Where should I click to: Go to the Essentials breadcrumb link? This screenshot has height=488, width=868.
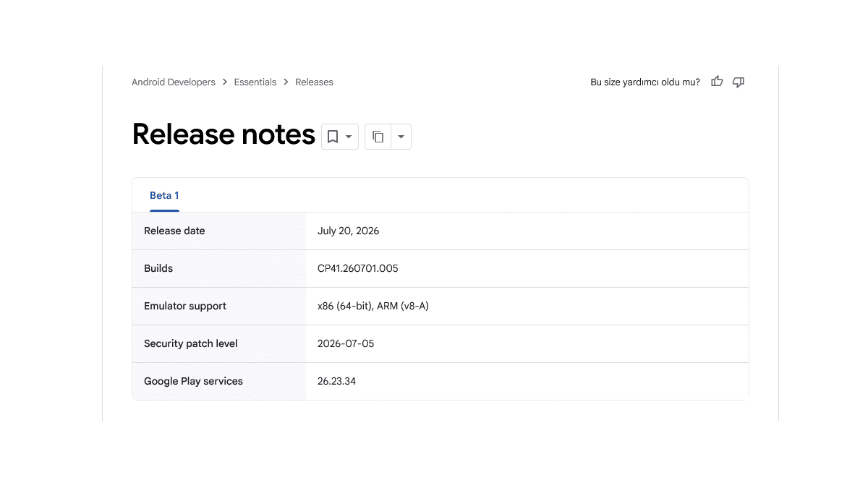coord(255,82)
